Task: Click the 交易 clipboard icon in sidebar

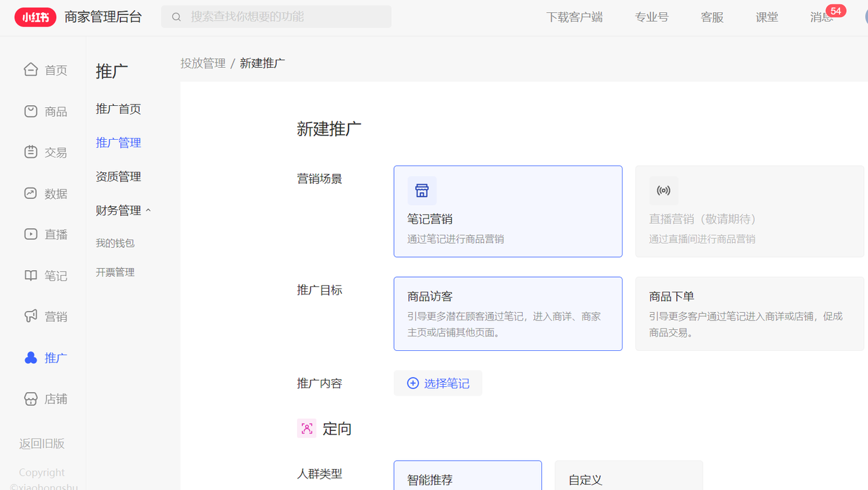Action: (x=31, y=152)
